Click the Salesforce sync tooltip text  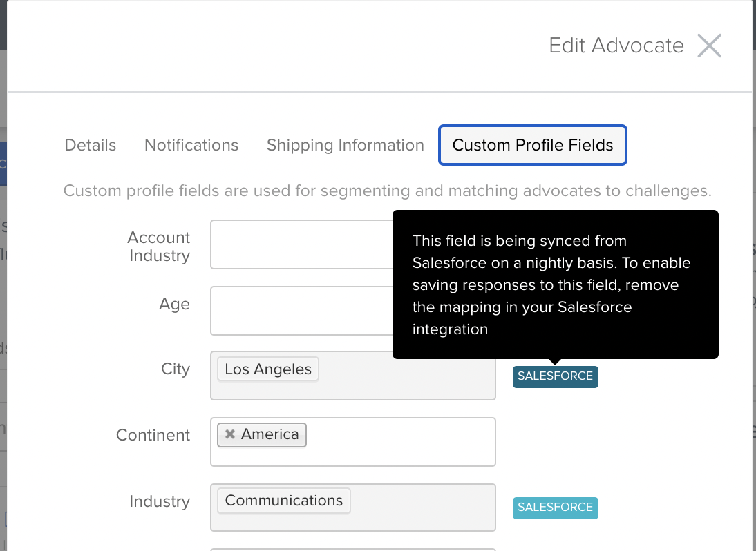tap(551, 284)
